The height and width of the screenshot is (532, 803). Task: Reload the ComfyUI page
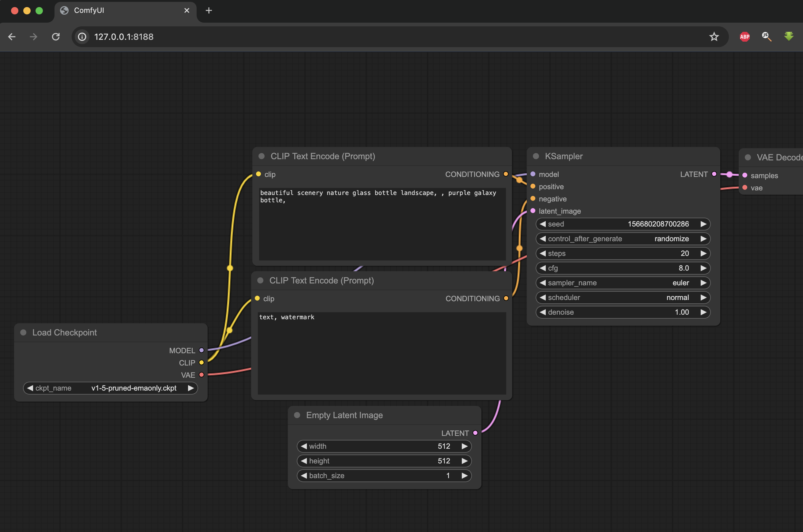pos(56,37)
